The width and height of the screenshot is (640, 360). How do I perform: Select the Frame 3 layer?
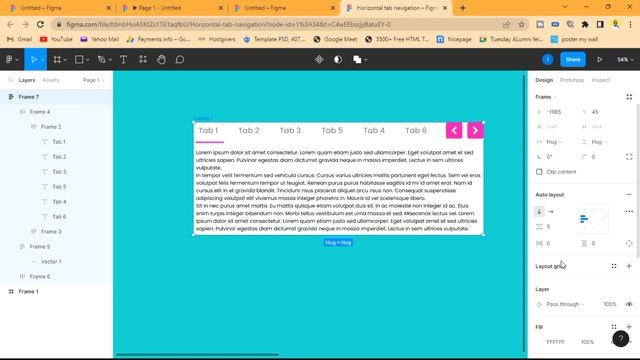[56, 231]
